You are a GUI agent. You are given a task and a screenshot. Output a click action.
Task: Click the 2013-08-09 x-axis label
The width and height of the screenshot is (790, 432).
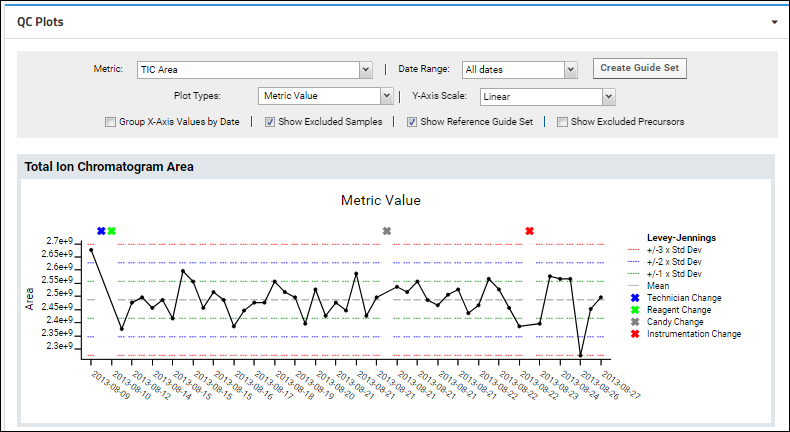pyautogui.click(x=110, y=385)
